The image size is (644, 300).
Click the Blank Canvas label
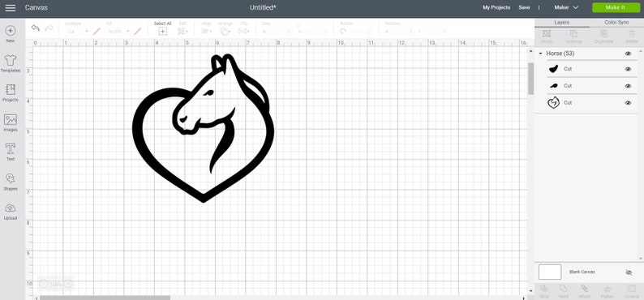[582, 272]
